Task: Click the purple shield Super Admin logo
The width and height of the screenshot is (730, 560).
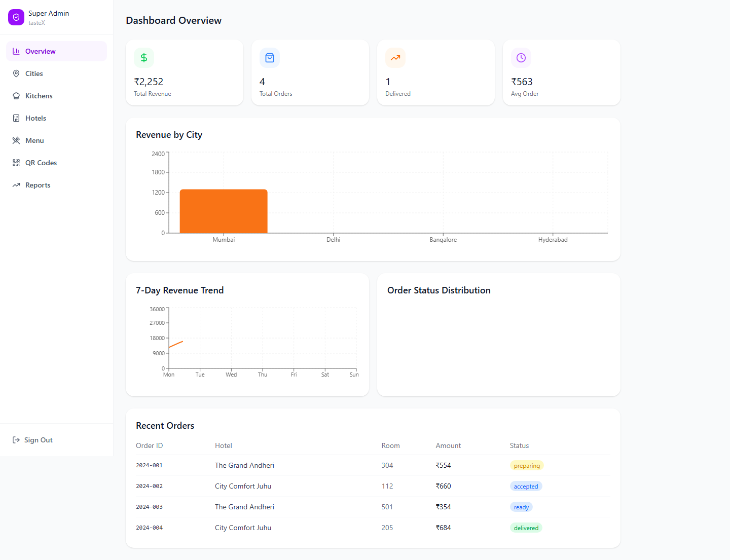Action: click(x=16, y=17)
